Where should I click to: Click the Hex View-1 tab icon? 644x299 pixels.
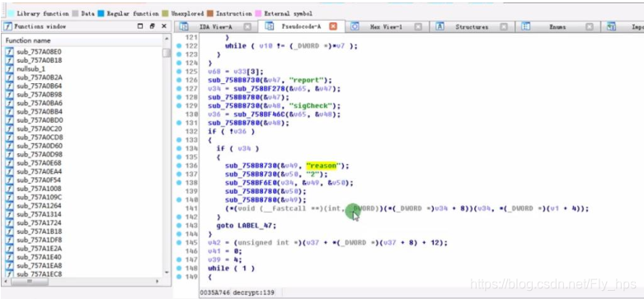(355, 26)
